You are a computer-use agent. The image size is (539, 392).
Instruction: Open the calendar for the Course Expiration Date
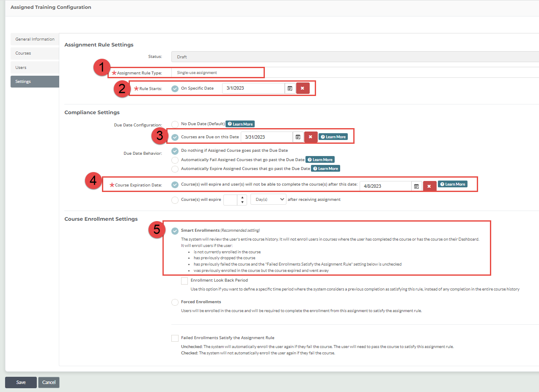click(x=417, y=185)
